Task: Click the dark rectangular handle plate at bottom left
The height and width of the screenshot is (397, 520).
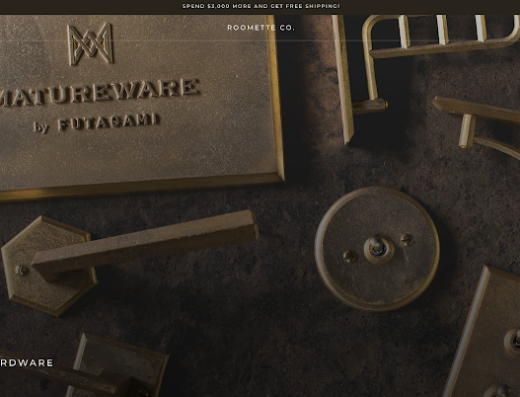Action: click(x=117, y=365)
